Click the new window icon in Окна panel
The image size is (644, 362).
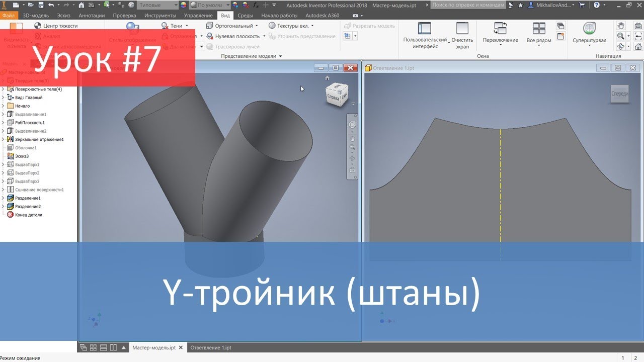pos(561,36)
